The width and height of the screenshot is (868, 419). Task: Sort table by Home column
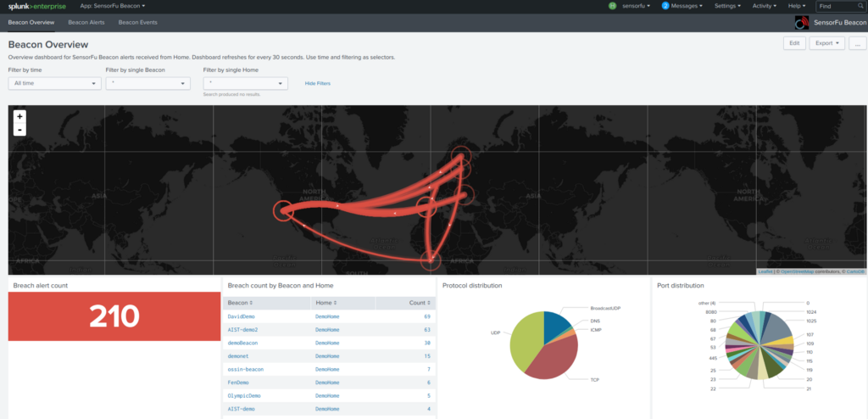pos(325,303)
